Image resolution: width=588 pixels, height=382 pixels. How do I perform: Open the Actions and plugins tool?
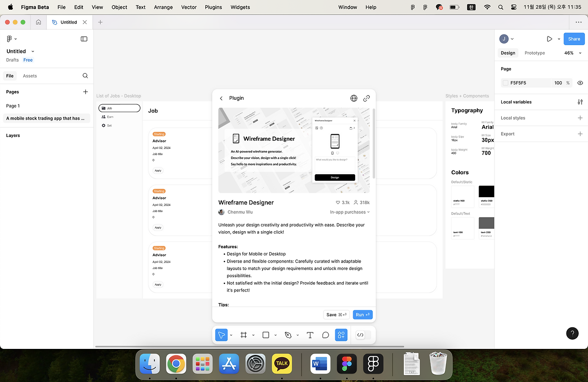pos(341,335)
